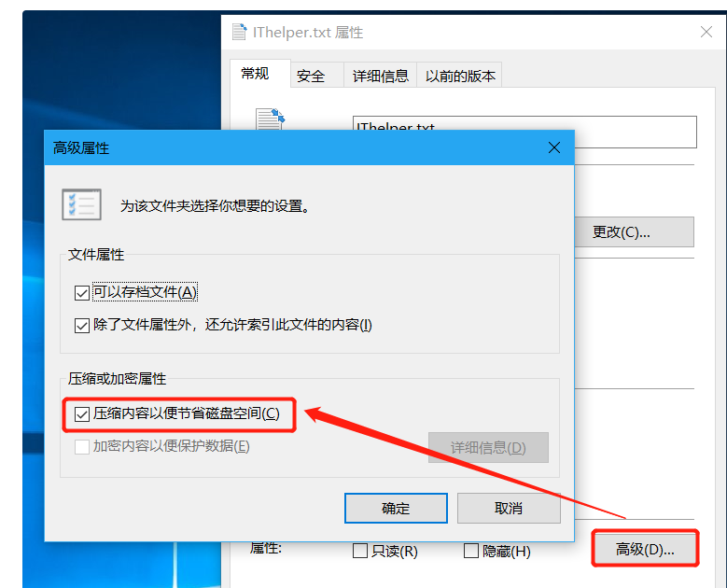The height and width of the screenshot is (588, 727).
Task: Uncheck compress contents to save disk space
Action: 82,414
